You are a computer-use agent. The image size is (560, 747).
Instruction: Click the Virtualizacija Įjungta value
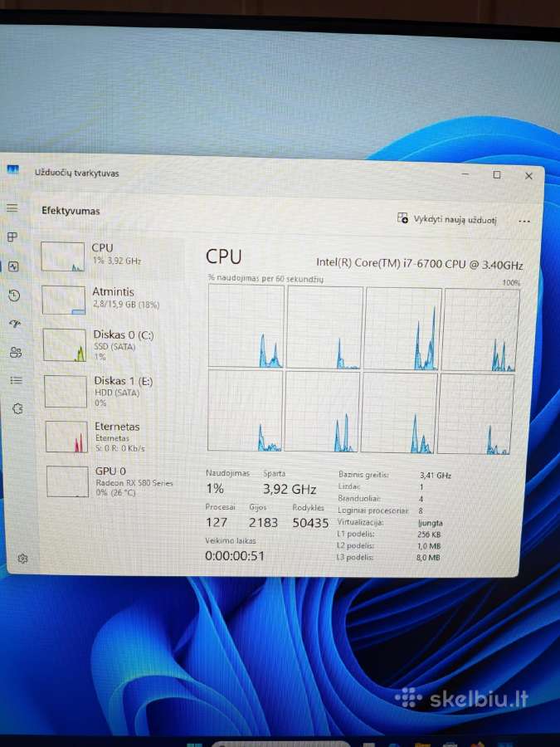[430, 523]
